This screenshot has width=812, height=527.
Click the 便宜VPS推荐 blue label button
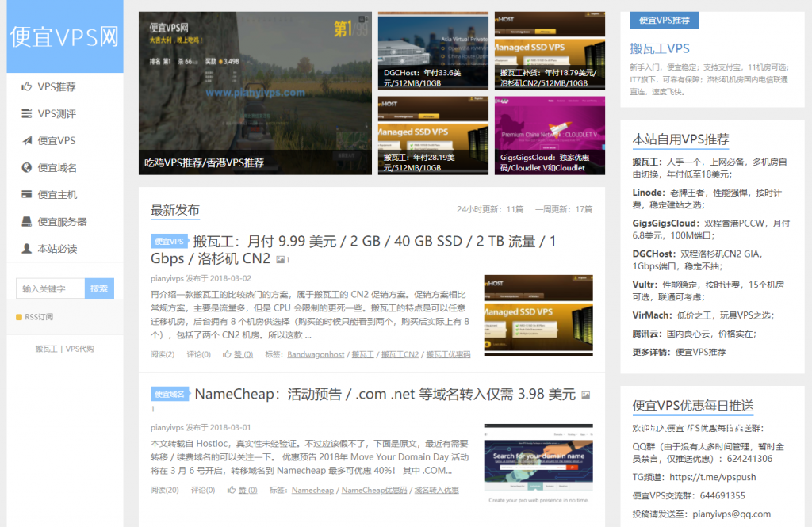click(x=665, y=20)
